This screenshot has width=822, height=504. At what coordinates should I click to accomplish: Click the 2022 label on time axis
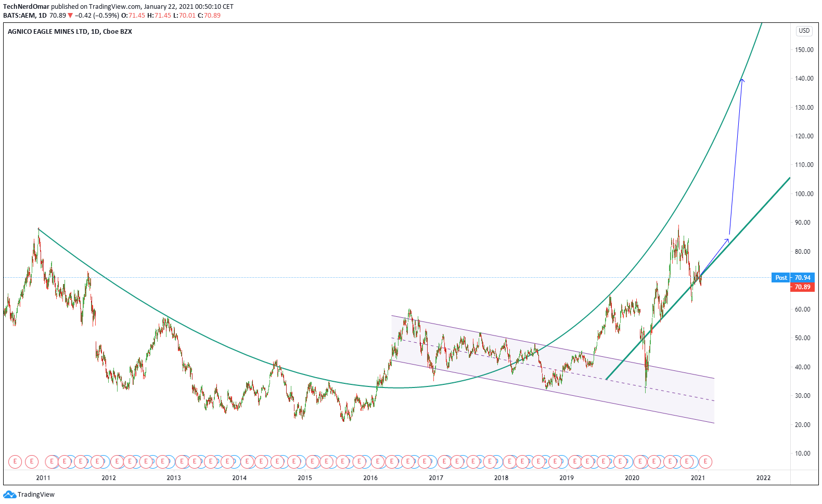[x=763, y=478]
